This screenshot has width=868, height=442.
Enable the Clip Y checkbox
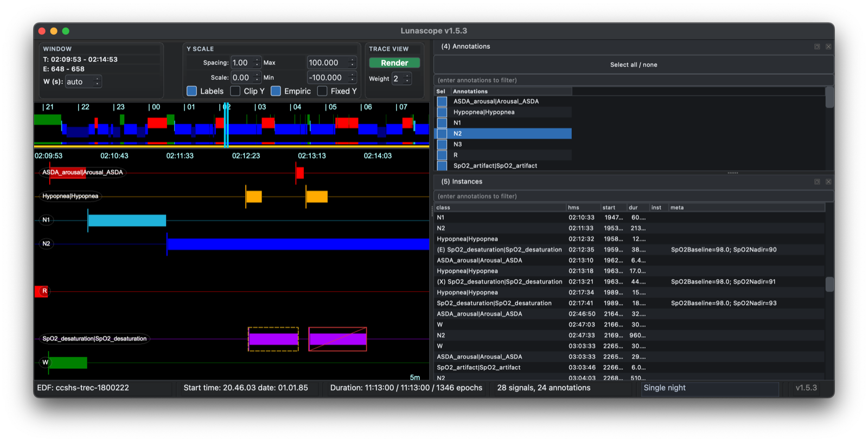235,91
